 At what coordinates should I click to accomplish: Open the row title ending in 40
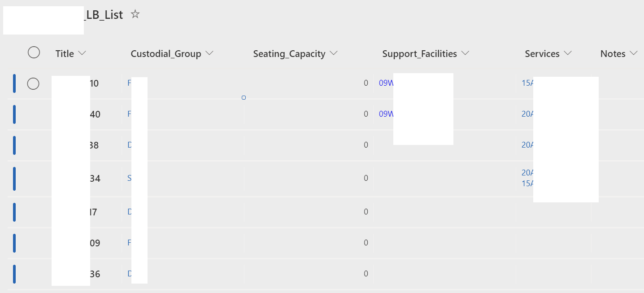pos(95,114)
